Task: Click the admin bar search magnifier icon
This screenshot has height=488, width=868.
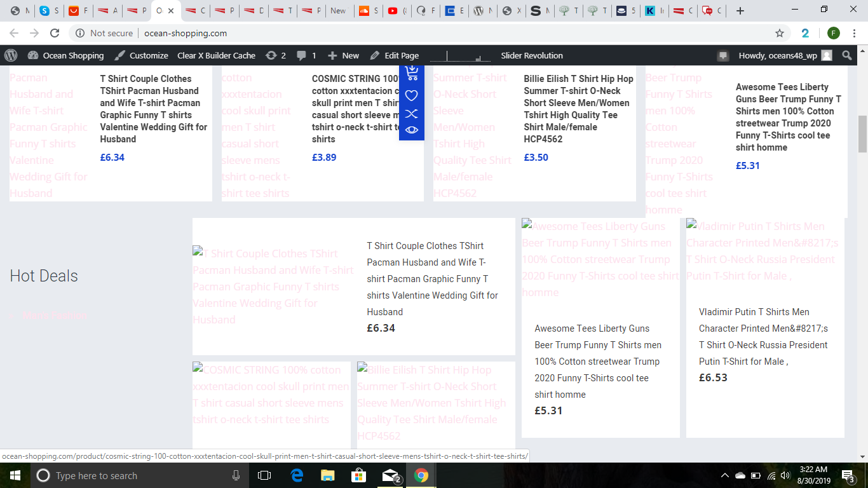Action: (x=846, y=55)
